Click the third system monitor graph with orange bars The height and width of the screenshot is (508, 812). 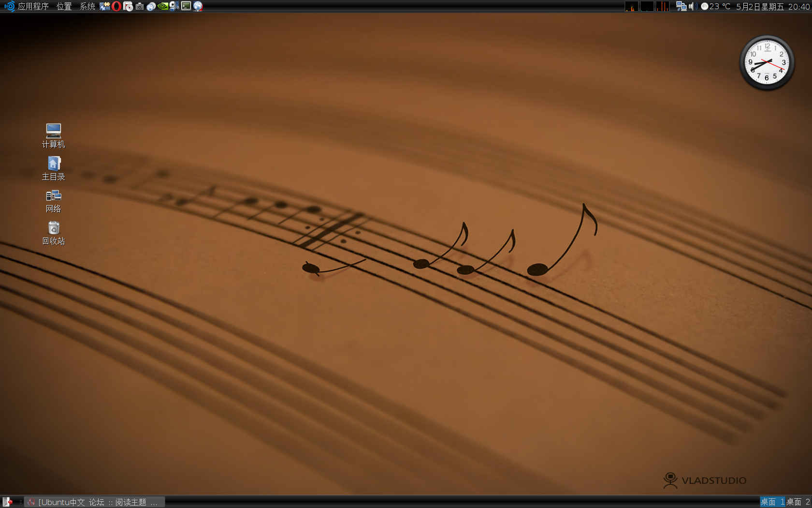click(x=662, y=6)
